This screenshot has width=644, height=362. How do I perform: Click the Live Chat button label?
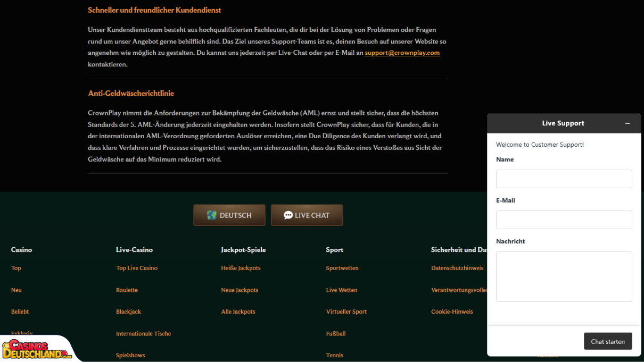pos(312,215)
